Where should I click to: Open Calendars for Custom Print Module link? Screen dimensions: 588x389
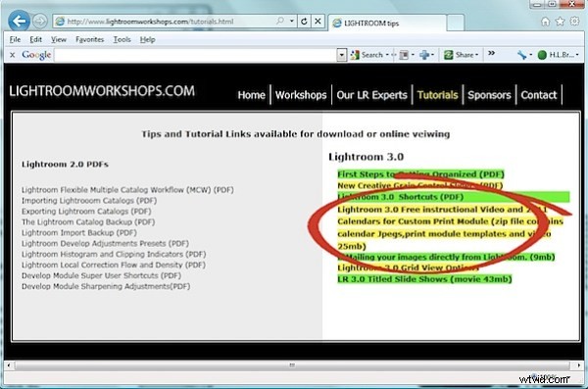450,227
